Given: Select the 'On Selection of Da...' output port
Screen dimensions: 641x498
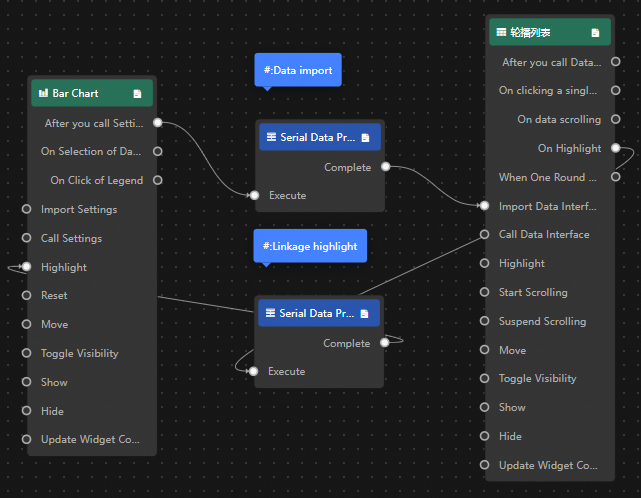Looking at the screenshot, I should pos(157,152).
